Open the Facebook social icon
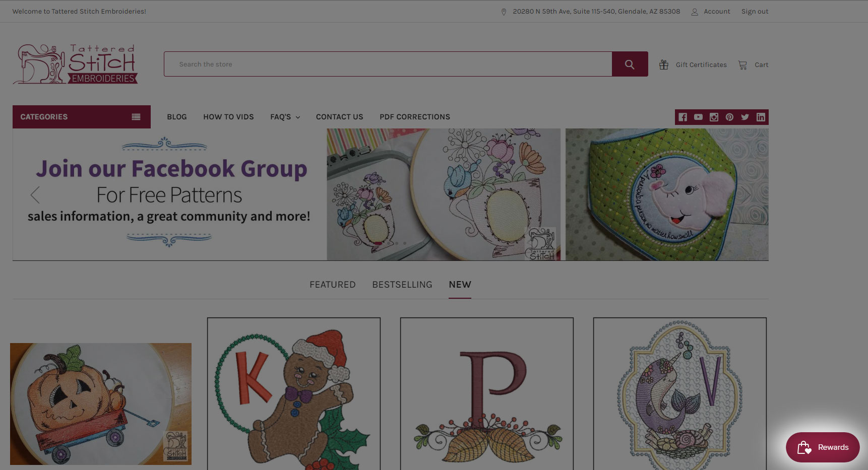Screen dimensions: 868x470 pos(683,117)
